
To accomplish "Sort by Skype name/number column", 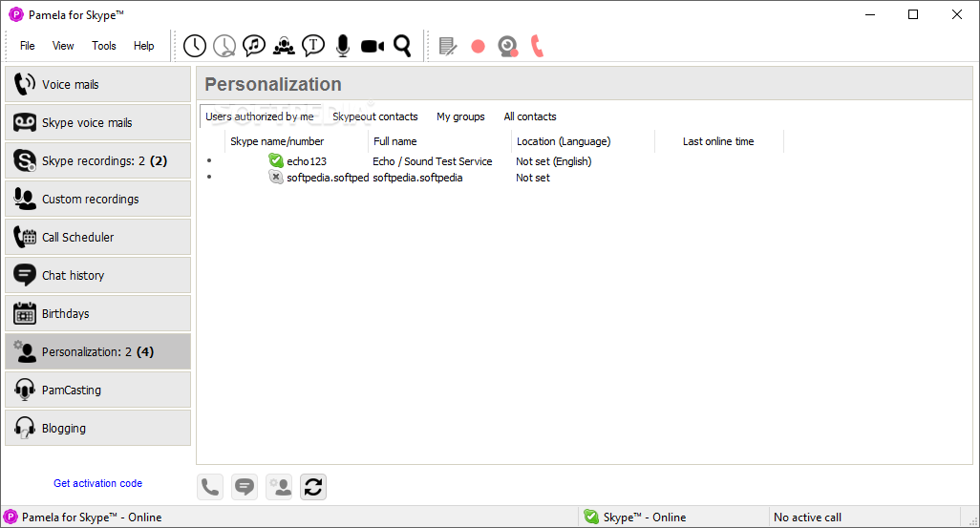I will pyautogui.click(x=296, y=141).
